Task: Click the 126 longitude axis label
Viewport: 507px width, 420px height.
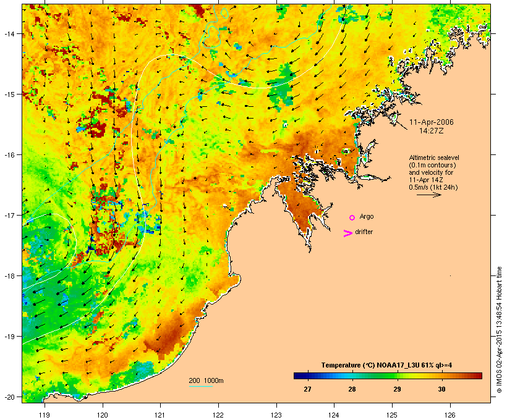Action: pyautogui.click(x=450, y=415)
